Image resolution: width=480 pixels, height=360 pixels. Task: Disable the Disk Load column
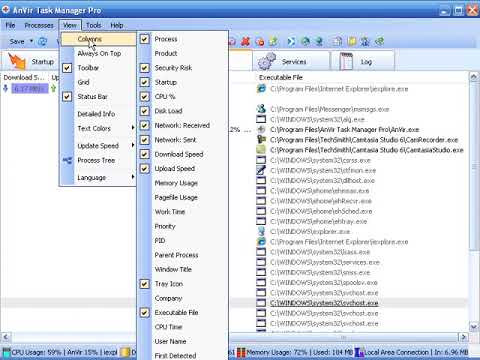point(144,111)
